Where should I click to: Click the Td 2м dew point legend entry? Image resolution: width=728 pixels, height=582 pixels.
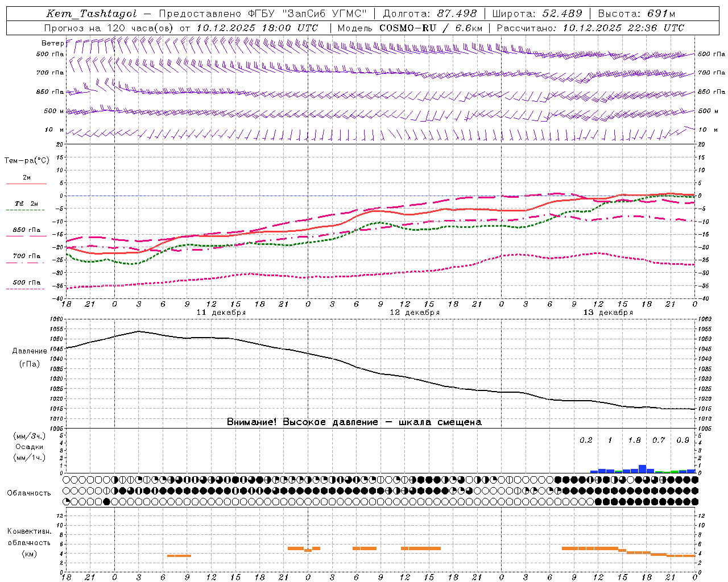coord(27,204)
